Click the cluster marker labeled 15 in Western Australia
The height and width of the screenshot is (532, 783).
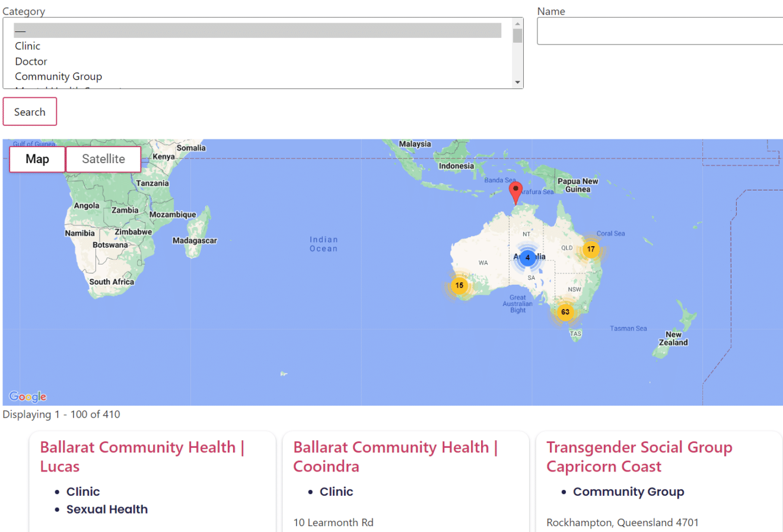click(x=459, y=285)
